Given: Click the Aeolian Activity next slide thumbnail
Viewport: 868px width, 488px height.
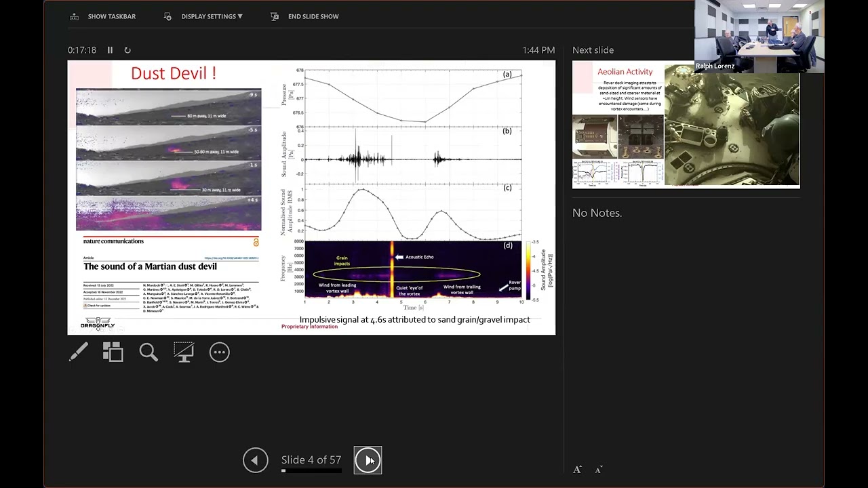Looking at the screenshot, I should (x=686, y=125).
